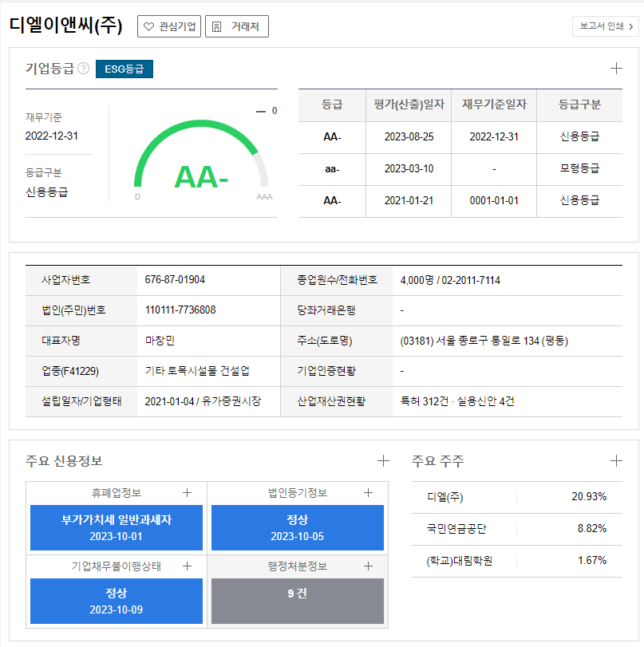Click the building icon for 거래처
644x647 pixels.
click(216, 26)
